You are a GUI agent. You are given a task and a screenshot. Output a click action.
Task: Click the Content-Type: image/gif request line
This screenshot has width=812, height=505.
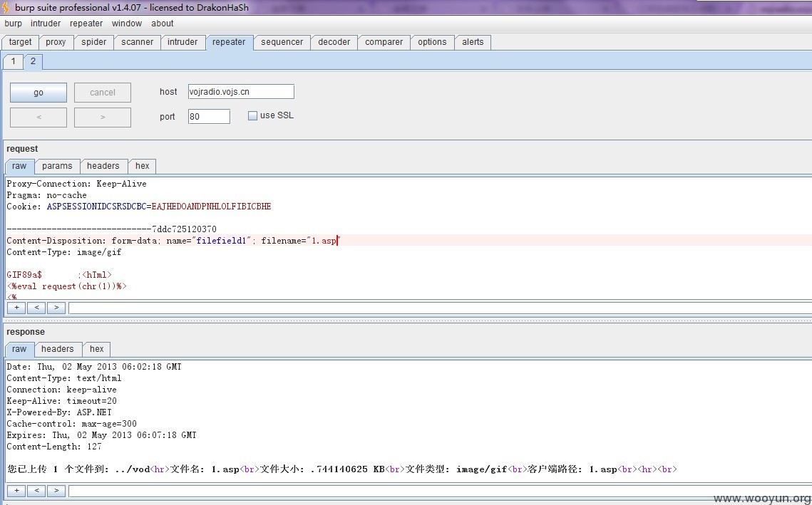click(63, 252)
